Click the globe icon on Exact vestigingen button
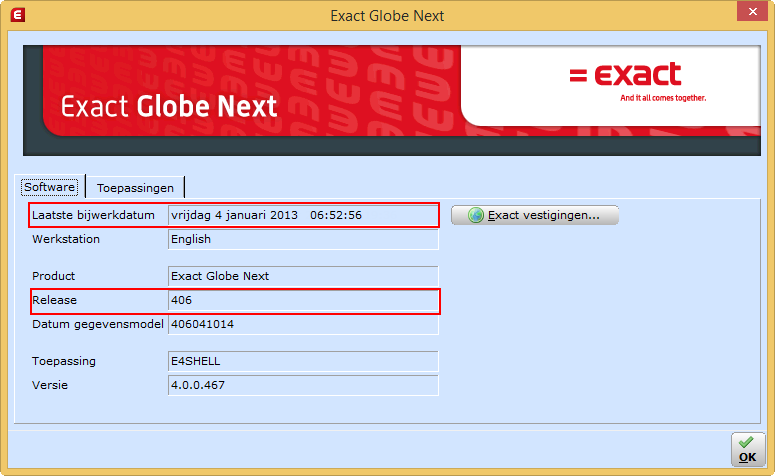The width and height of the screenshot is (775, 476). (475, 215)
